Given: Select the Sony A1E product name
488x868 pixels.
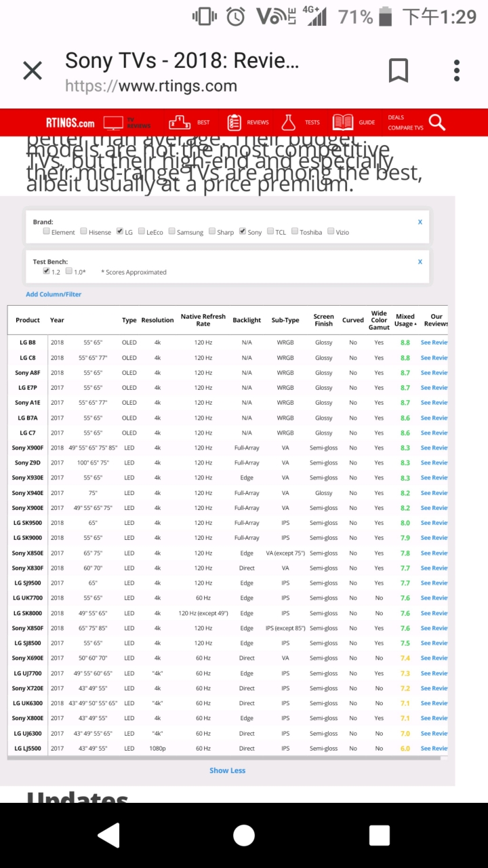Looking at the screenshot, I should 28,403.
